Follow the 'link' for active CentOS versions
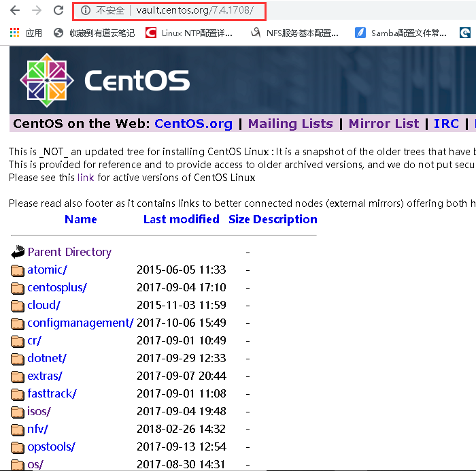 (86, 177)
